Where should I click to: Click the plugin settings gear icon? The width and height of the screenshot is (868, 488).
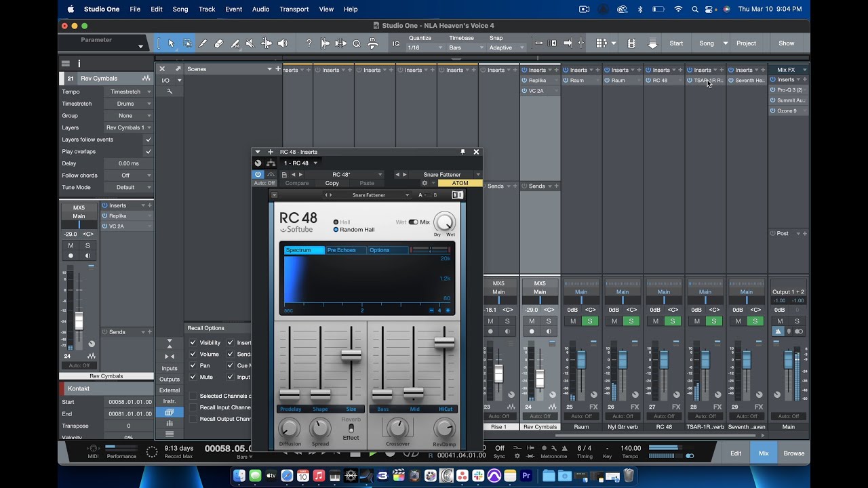click(425, 183)
